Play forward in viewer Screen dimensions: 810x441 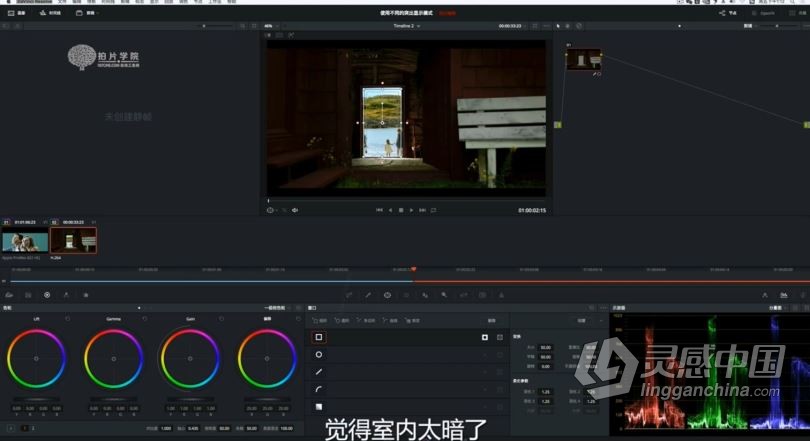[411, 210]
